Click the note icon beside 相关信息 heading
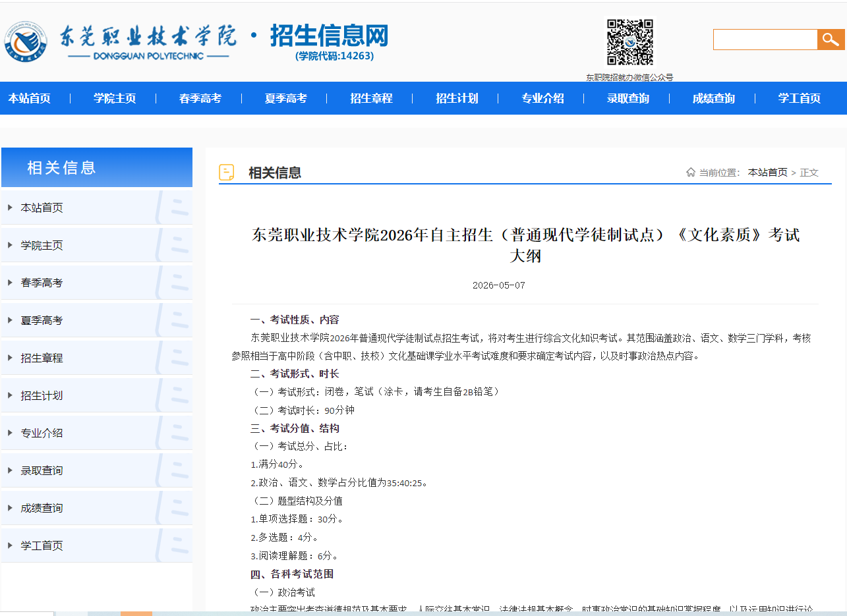 [x=227, y=173]
